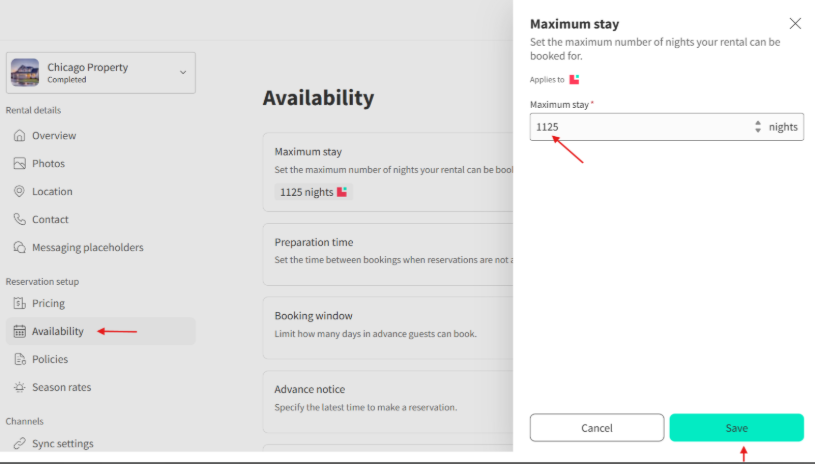The image size is (815, 464).
Task: Click the Policies document icon
Action: coord(19,360)
